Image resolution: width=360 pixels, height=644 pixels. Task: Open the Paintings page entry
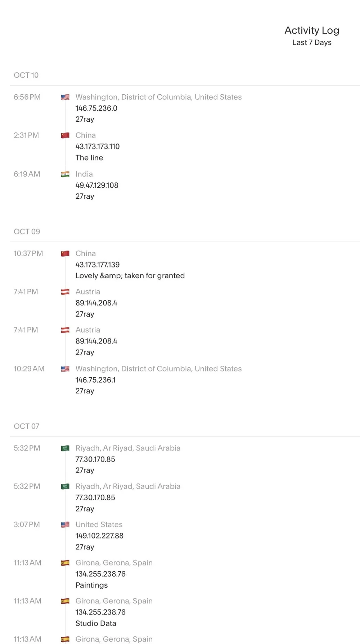tap(91, 585)
